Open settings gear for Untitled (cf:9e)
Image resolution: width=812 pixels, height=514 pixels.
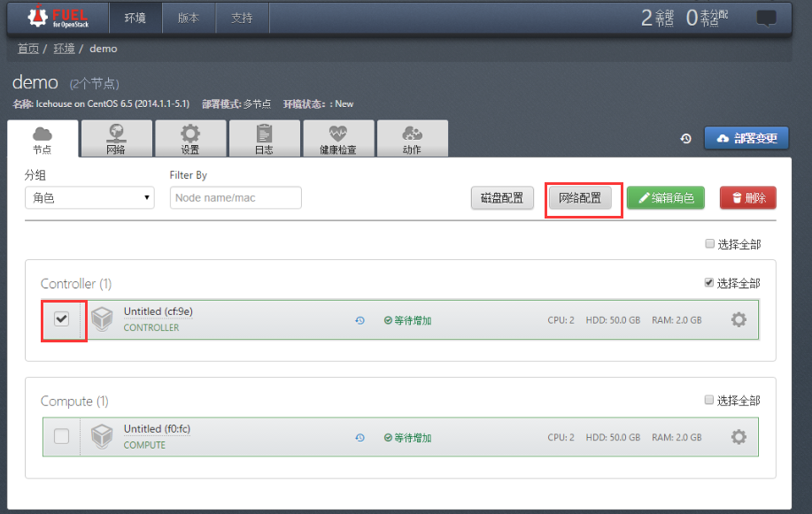click(739, 319)
